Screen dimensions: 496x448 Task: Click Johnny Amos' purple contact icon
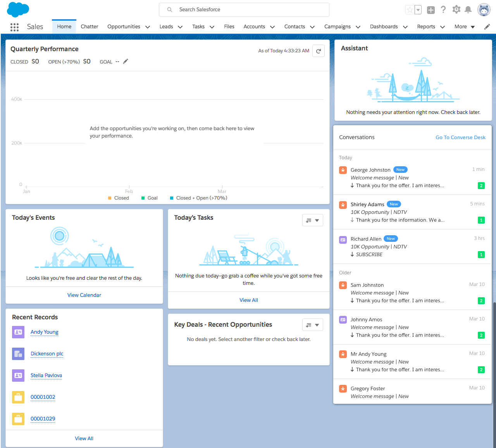[343, 320]
